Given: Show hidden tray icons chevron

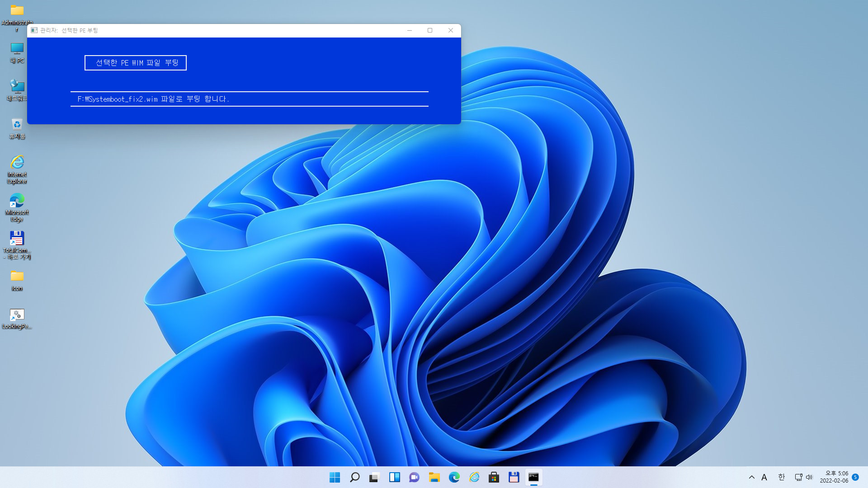Looking at the screenshot, I should click(x=751, y=477).
